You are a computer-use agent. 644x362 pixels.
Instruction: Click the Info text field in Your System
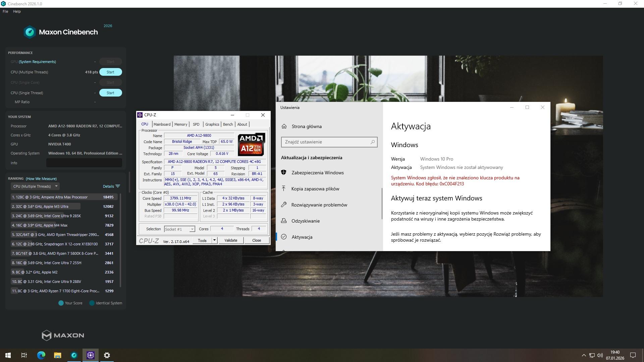point(84,163)
